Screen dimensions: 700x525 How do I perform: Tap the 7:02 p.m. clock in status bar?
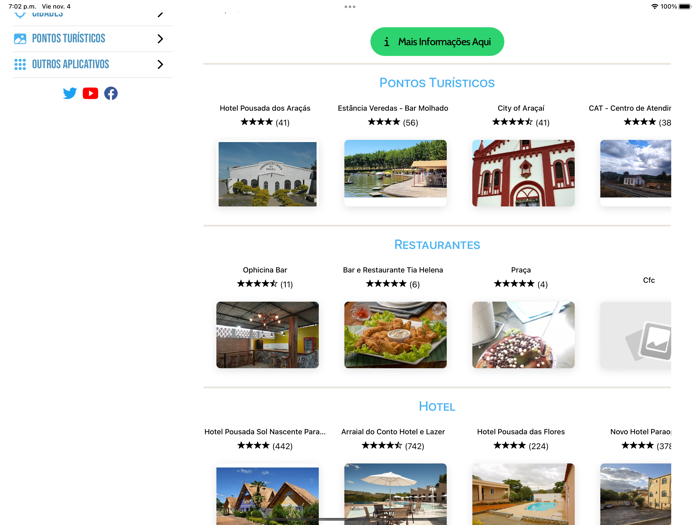(22, 6)
